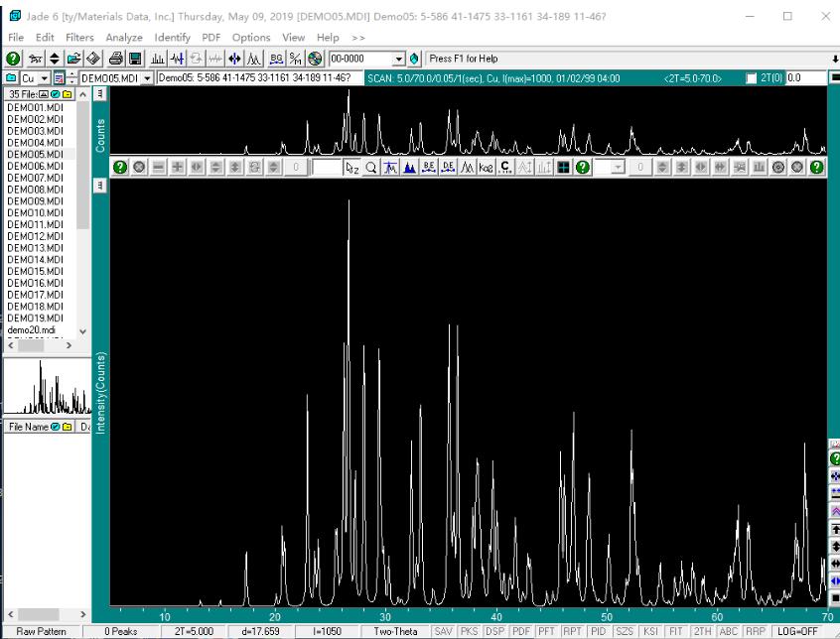Click the teal gem icon next to 00-0000

(414, 59)
